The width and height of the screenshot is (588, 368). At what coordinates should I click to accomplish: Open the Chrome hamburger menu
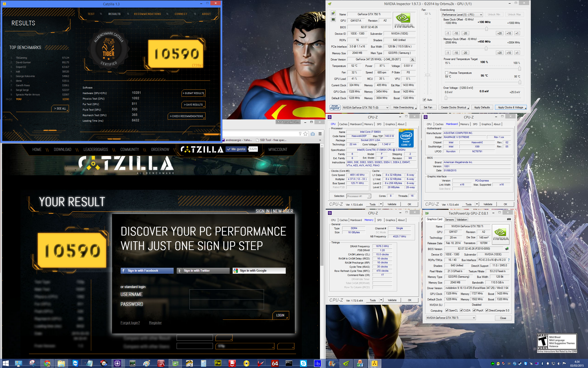320,134
